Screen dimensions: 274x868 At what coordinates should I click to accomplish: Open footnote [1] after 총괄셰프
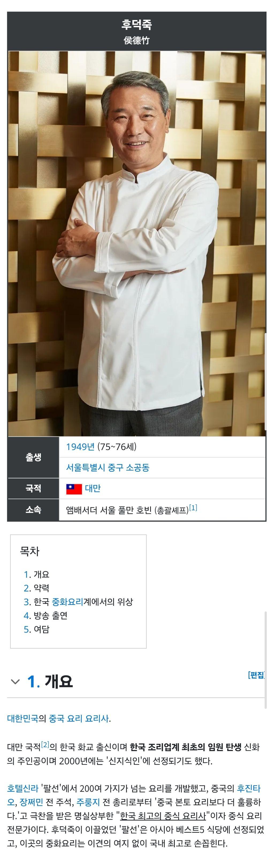click(193, 508)
